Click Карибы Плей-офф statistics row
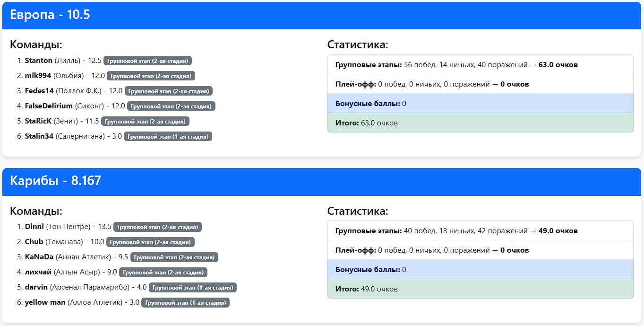Viewport: 644px width, 326px height. pos(481,250)
